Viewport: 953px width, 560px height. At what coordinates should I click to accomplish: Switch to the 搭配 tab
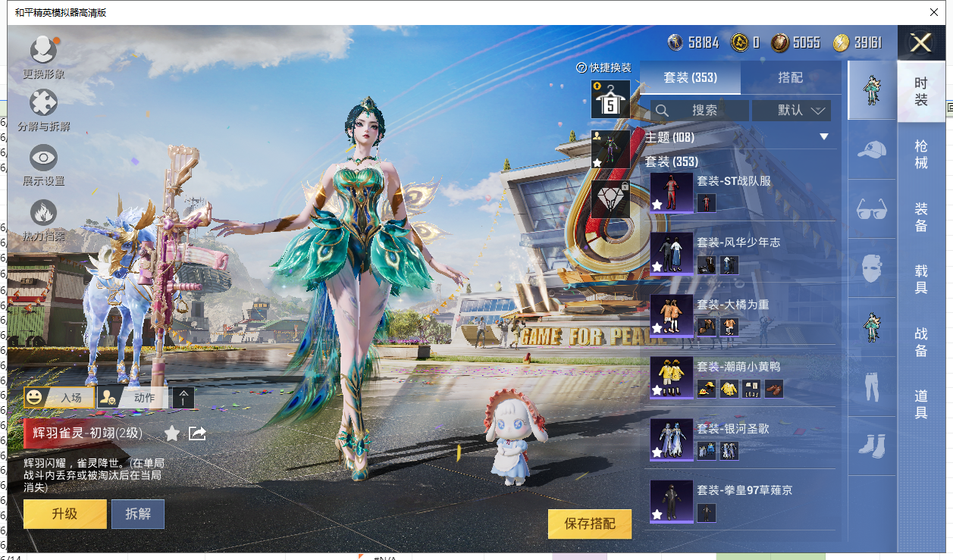(x=790, y=77)
